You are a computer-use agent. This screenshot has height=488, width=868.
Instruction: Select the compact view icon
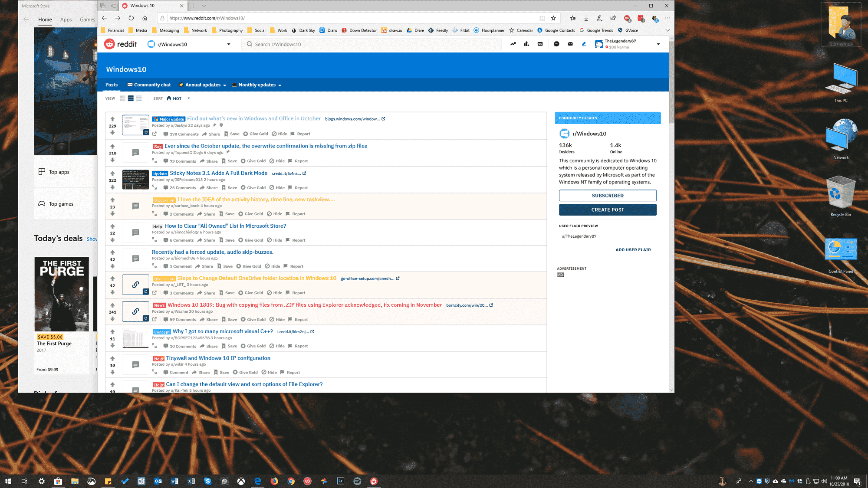tap(139, 98)
